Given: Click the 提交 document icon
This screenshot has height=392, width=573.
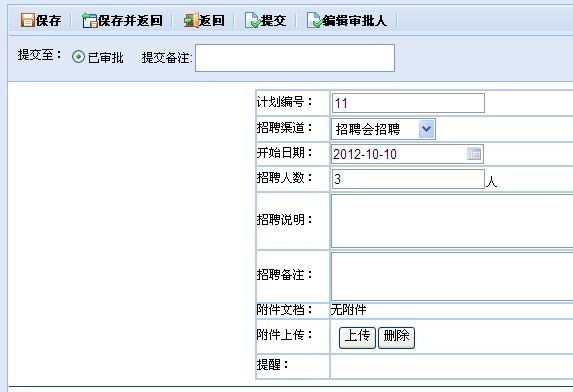Looking at the screenshot, I should 252,20.
